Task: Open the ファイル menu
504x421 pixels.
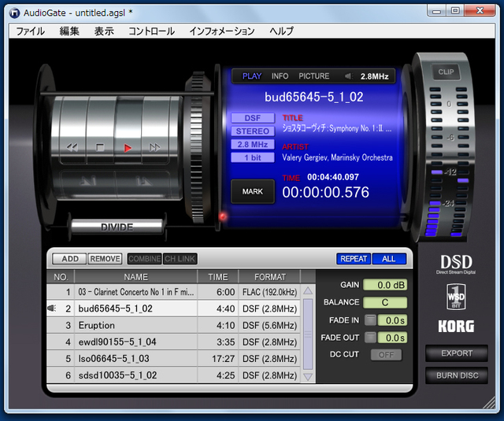Action: click(x=30, y=31)
